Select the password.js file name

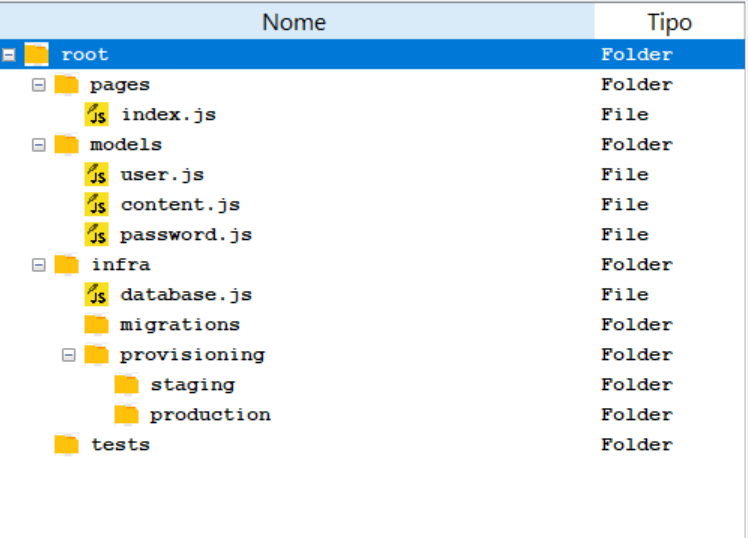click(186, 234)
